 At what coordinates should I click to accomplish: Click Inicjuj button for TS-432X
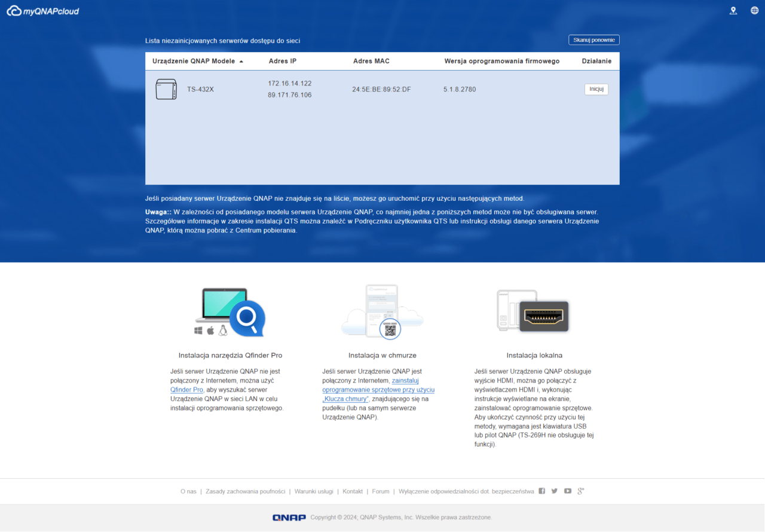[x=596, y=89]
